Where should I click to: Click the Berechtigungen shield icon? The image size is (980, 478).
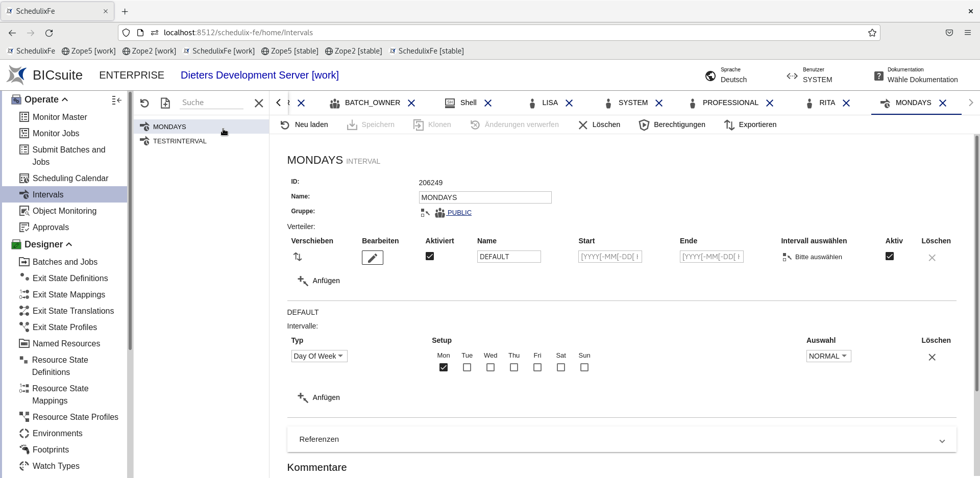(644, 125)
